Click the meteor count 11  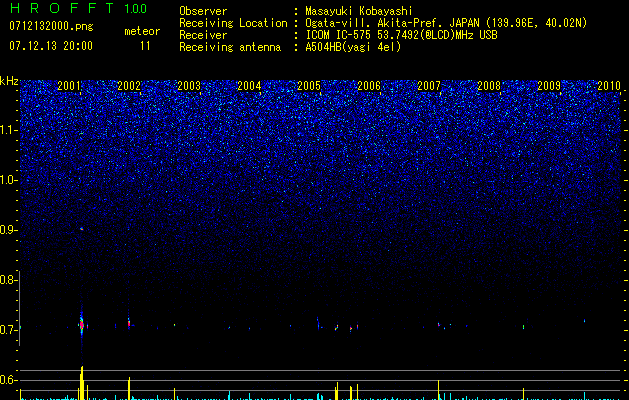click(x=145, y=46)
